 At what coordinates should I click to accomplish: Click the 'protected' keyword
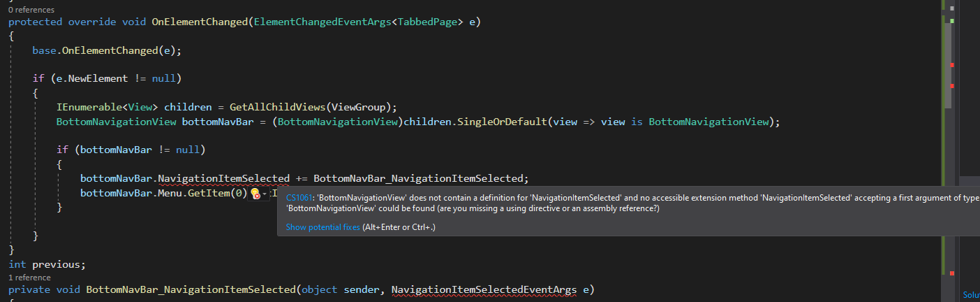[35, 22]
